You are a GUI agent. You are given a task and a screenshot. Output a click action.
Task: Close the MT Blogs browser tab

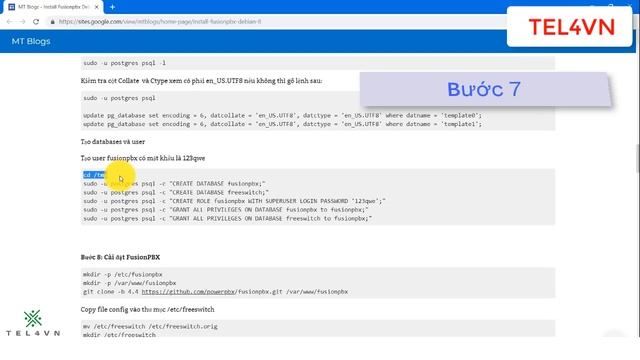(x=96, y=7)
